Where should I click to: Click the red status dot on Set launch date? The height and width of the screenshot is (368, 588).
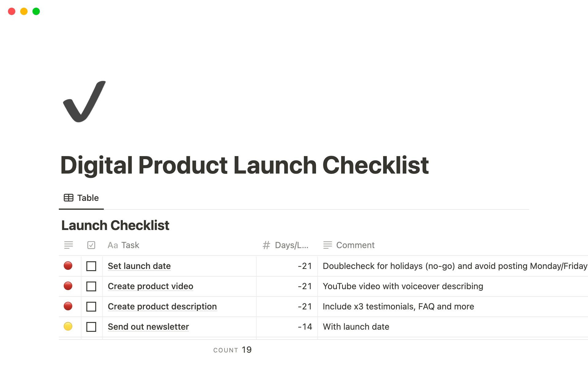click(x=69, y=266)
